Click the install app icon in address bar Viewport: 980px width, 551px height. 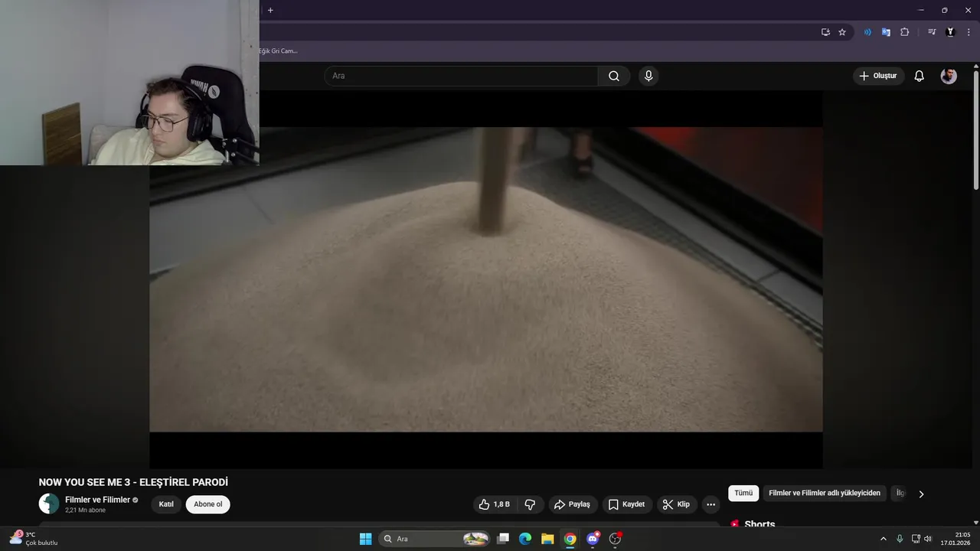[x=825, y=32]
